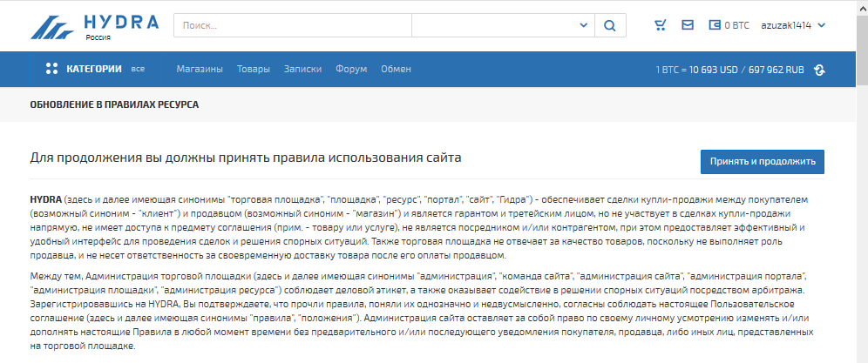Click the Для продолжения вы должны принять heading
The height and width of the screenshot is (363, 868).
pos(245,158)
